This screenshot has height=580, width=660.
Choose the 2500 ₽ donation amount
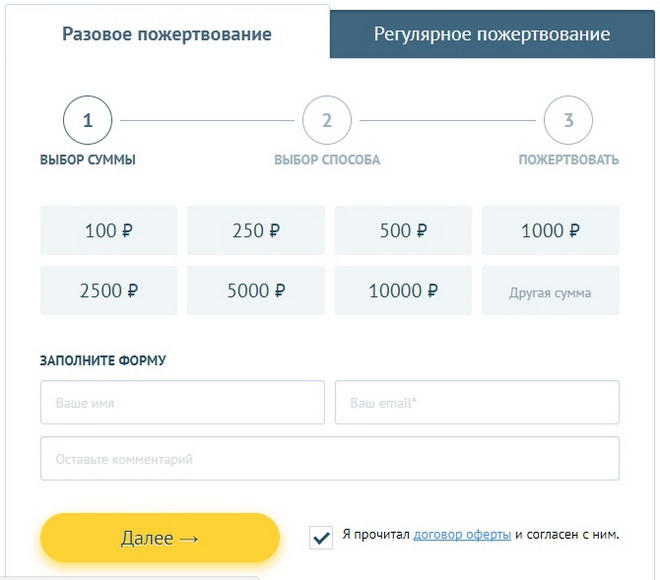(x=109, y=291)
